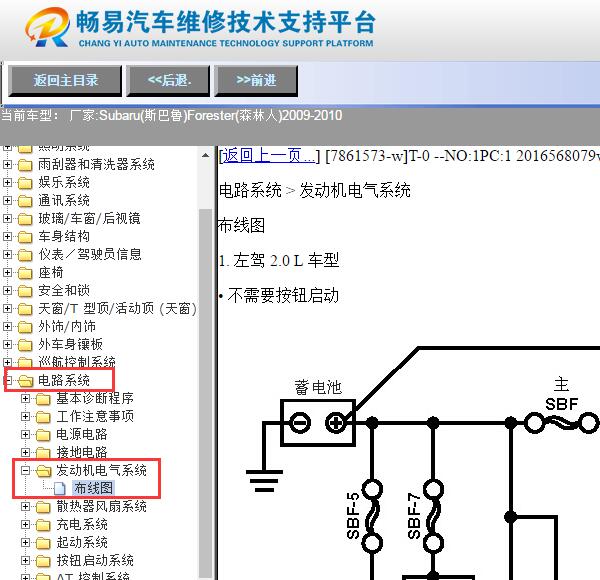This screenshot has width=600, height=580.
Task: Expand the 座椅 tree node
Action: pyautogui.click(x=7, y=272)
